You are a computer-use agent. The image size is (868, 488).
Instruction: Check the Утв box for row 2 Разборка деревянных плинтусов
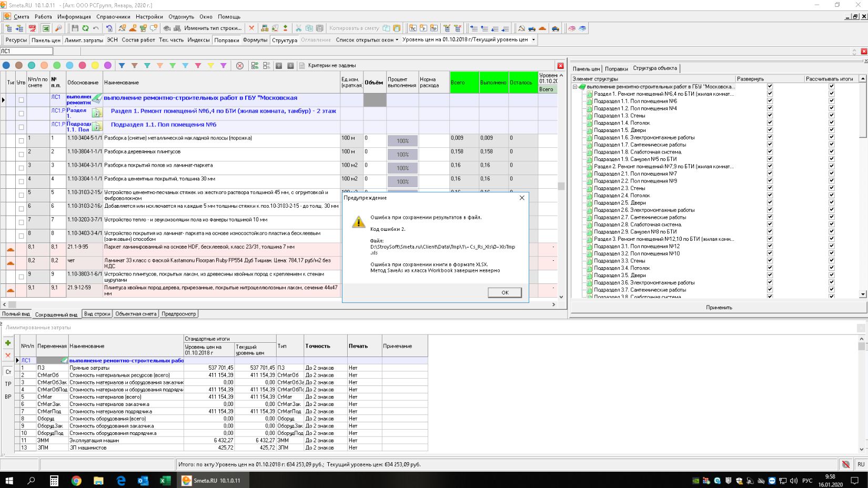[x=21, y=155]
